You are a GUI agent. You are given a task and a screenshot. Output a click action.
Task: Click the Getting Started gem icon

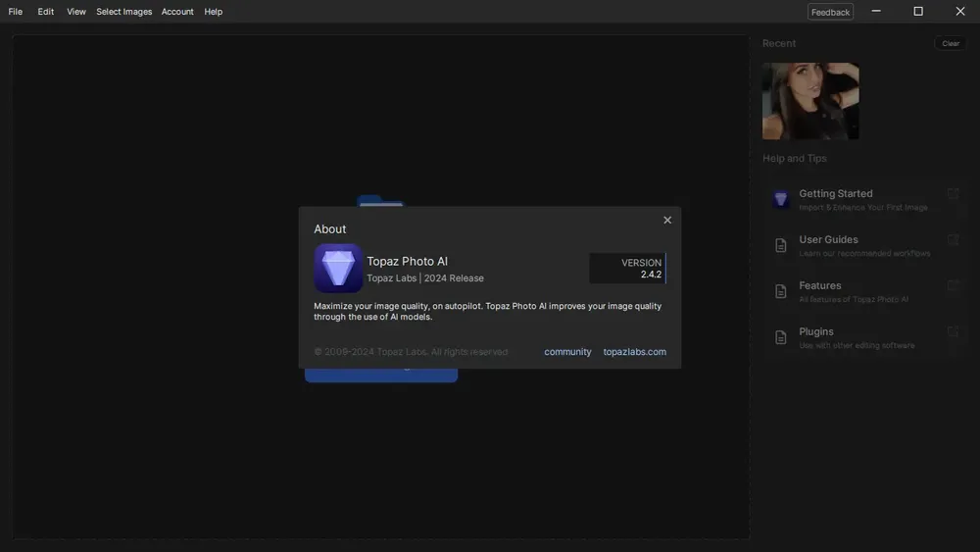point(781,199)
